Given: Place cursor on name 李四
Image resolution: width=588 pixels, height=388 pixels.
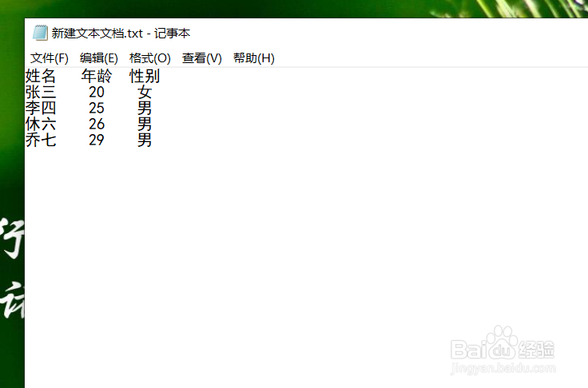Looking at the screenshot, I should click(x=41, y=109).
